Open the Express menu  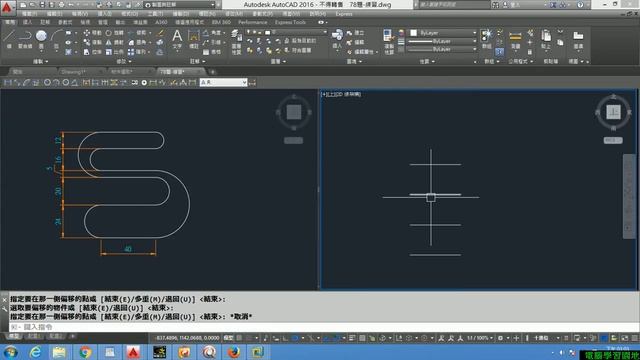344,14
